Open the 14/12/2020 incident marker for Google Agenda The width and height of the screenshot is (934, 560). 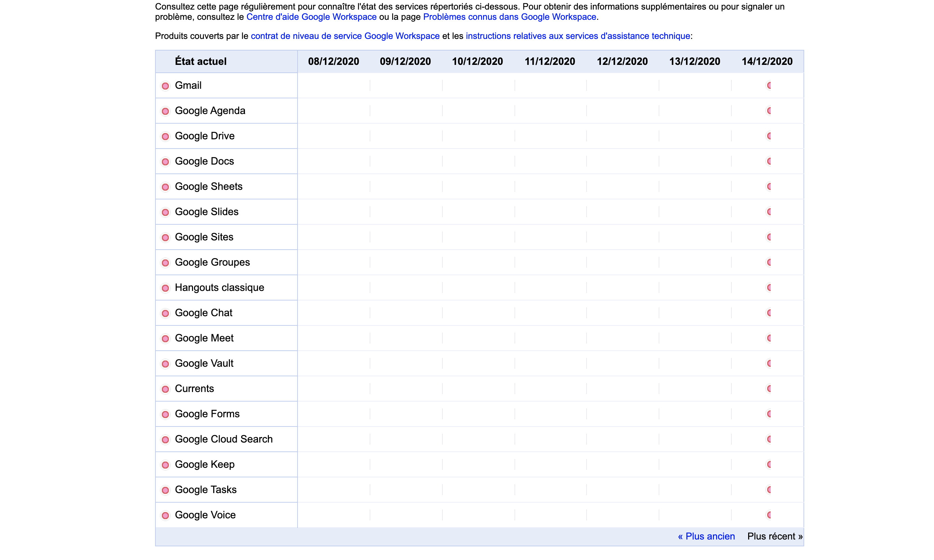pyautogui.click(x=768, y=111)
